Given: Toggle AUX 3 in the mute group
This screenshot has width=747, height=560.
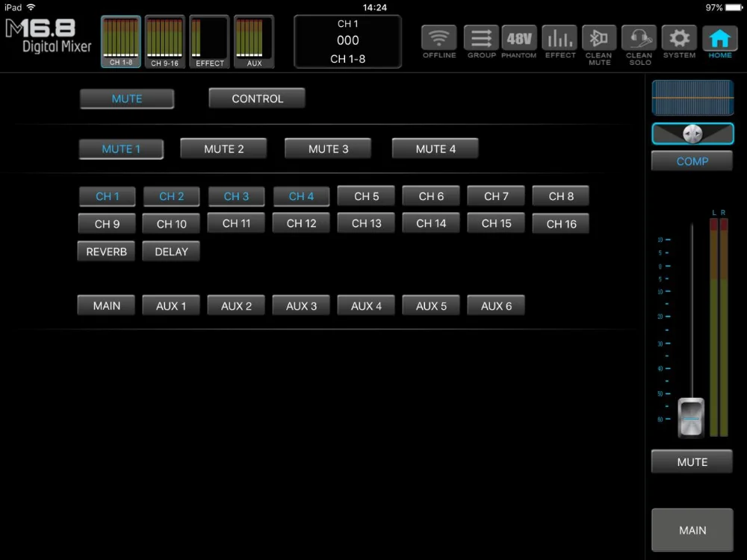Looking at the screenshot, I should [x=301, y=305].
